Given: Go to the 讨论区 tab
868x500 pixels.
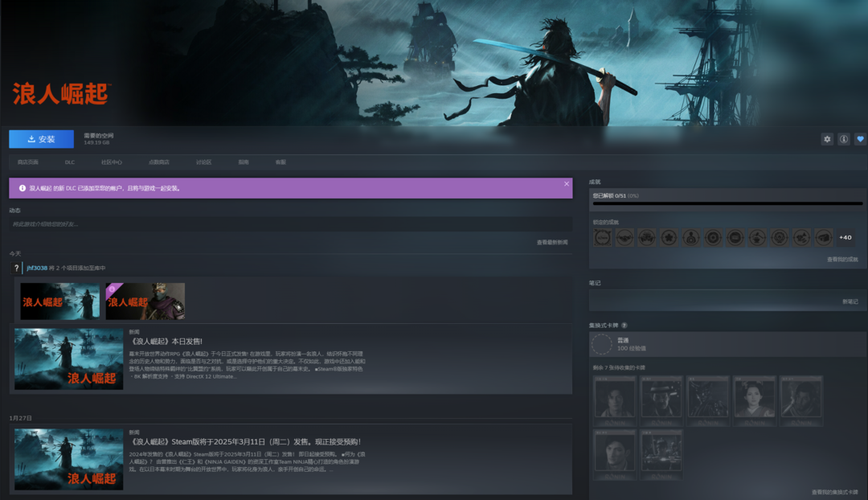Looking at the screenshot, I should click(203, 162).
